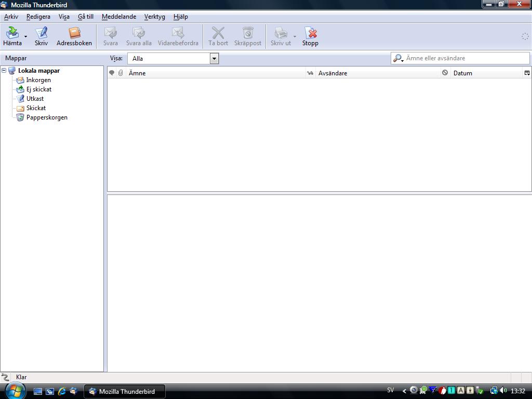Click Switch between windows quick launch icon

point(49,391)
